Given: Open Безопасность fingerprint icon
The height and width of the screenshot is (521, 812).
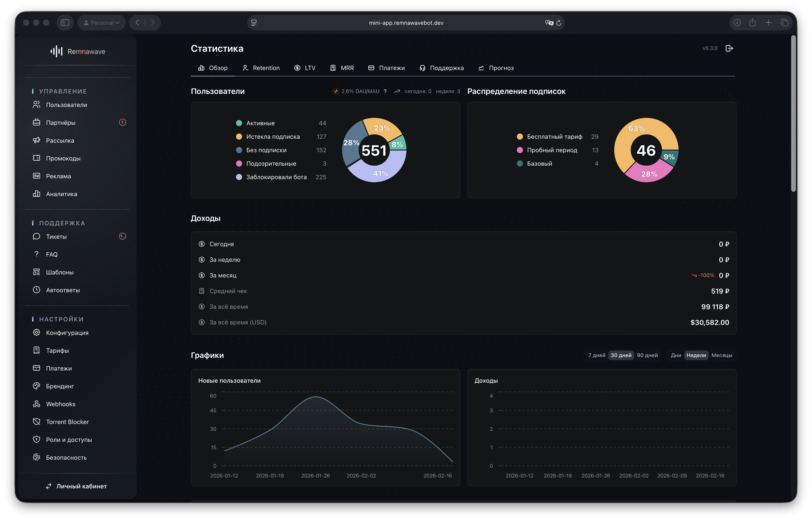Looking at the screenshot, I should [37, 457].
